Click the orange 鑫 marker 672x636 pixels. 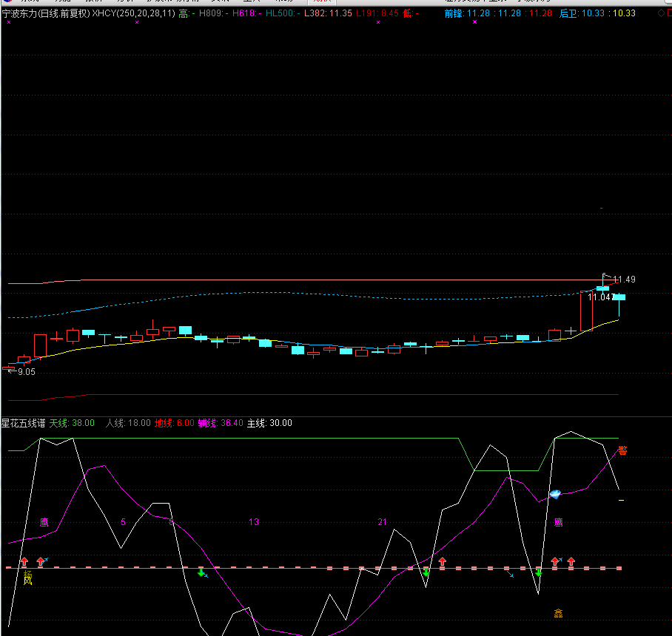tap(558, 613)
